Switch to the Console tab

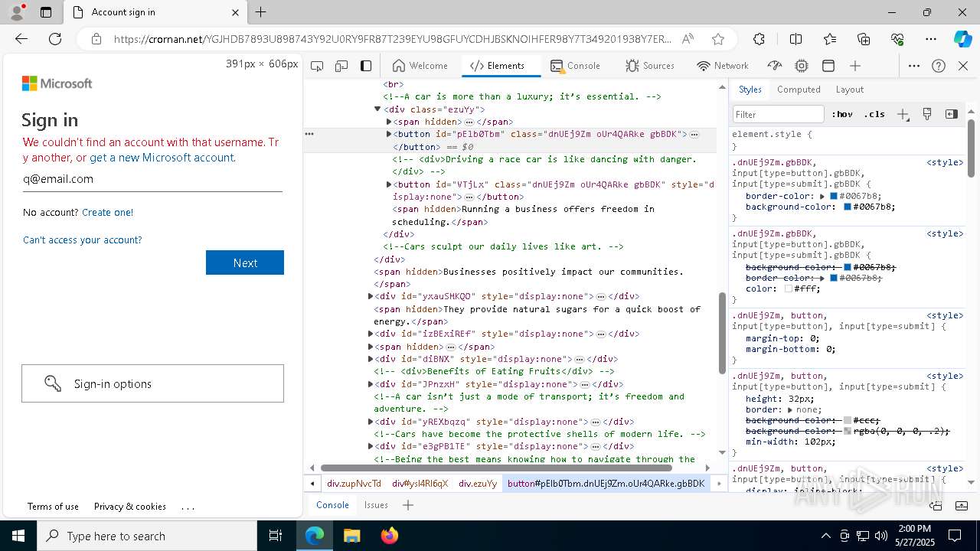pyautogui.click(x=575, y=66)
